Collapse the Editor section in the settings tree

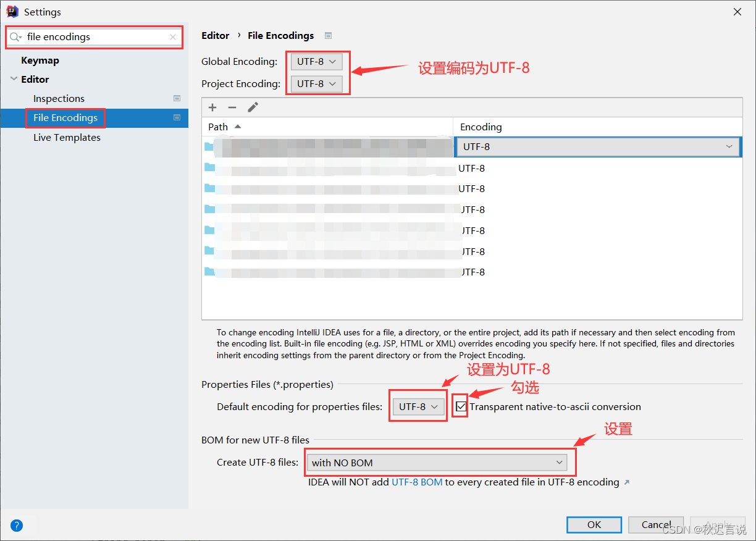click(14, 79)
